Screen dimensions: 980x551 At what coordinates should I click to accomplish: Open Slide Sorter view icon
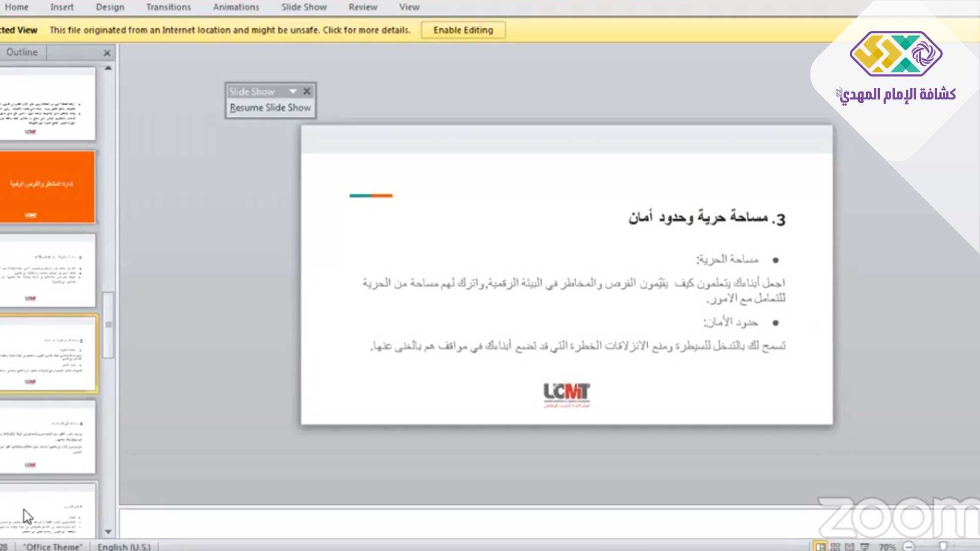836,546
